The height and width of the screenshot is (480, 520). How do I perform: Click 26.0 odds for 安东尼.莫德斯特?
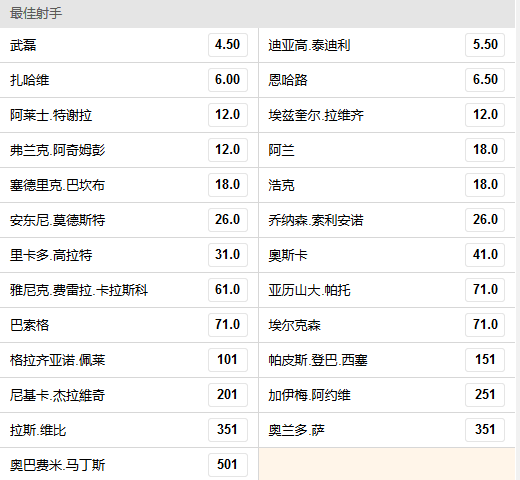coord(228,220)
